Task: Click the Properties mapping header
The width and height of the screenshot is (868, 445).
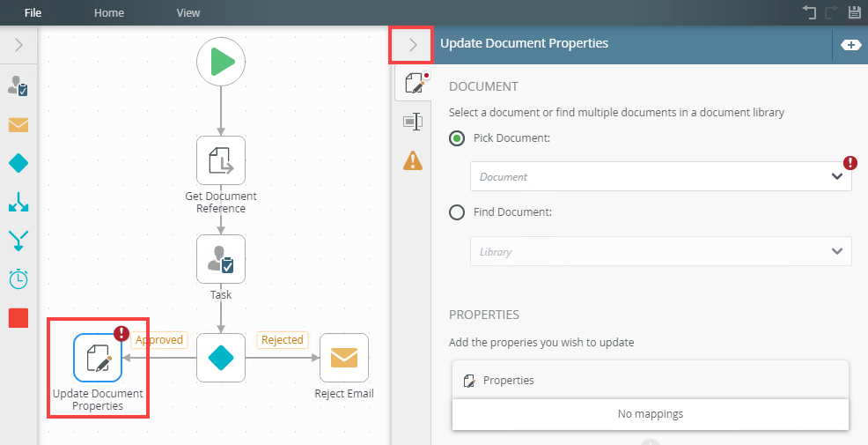Action: (651, 380)
